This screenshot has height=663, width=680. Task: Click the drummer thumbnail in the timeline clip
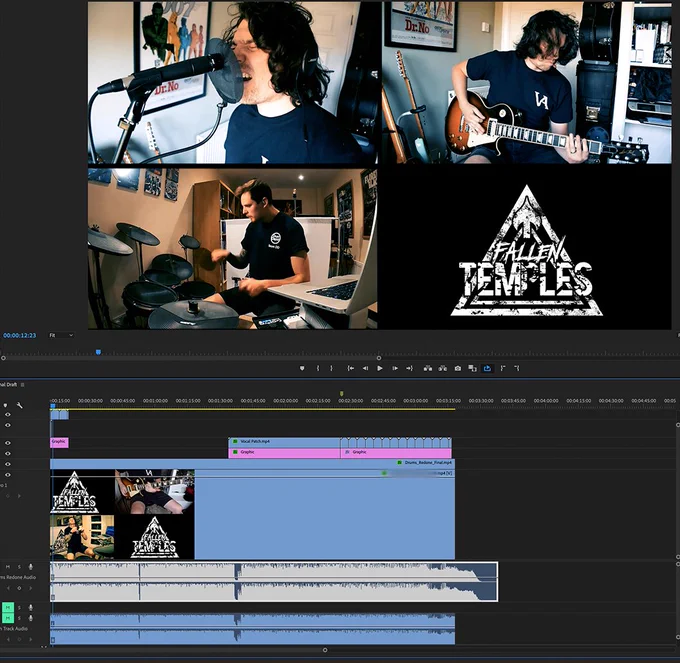coord(82,537)
